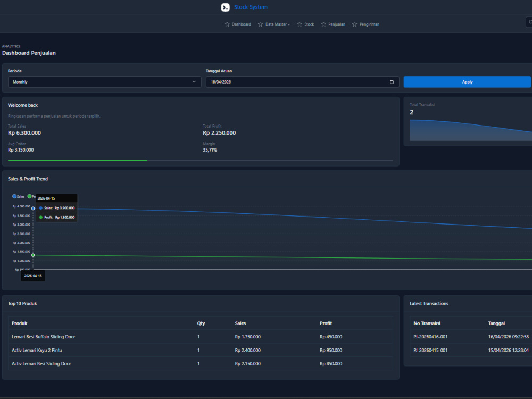Click the Sales column header in Top 10 Produk
Image resolution: width=532 pixels, height=399 pixels.
[240, 323]
